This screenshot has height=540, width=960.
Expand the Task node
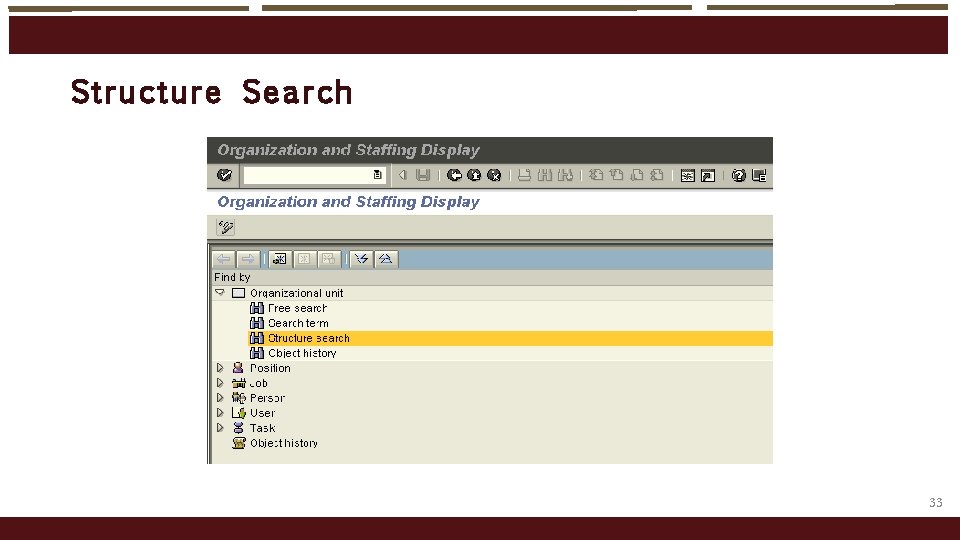tap(220, 428)
